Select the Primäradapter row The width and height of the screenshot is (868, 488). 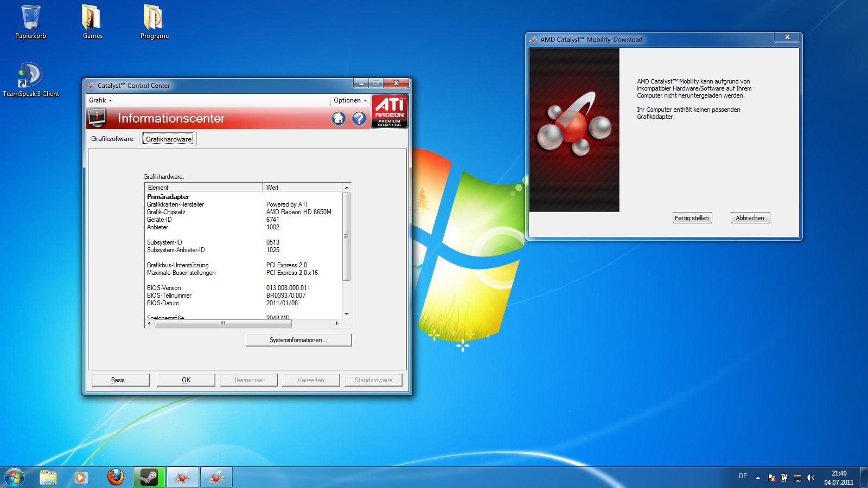[244, 197]
